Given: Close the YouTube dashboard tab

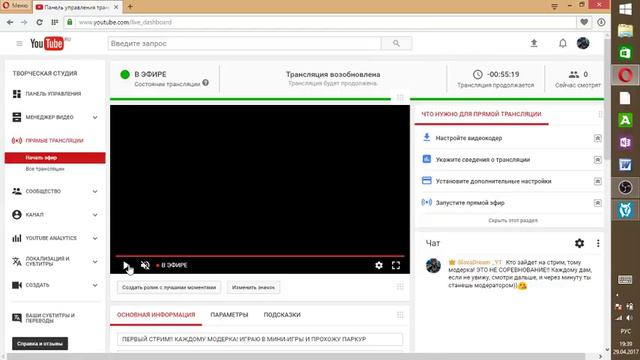Looking at the screenshot, I should 116,7.
